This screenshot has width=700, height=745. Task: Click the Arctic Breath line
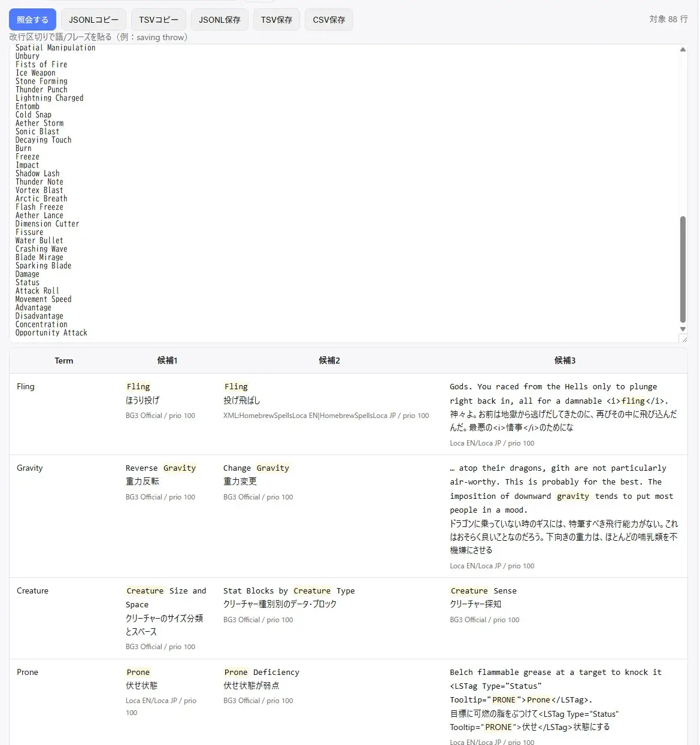(x=41, y=198)
